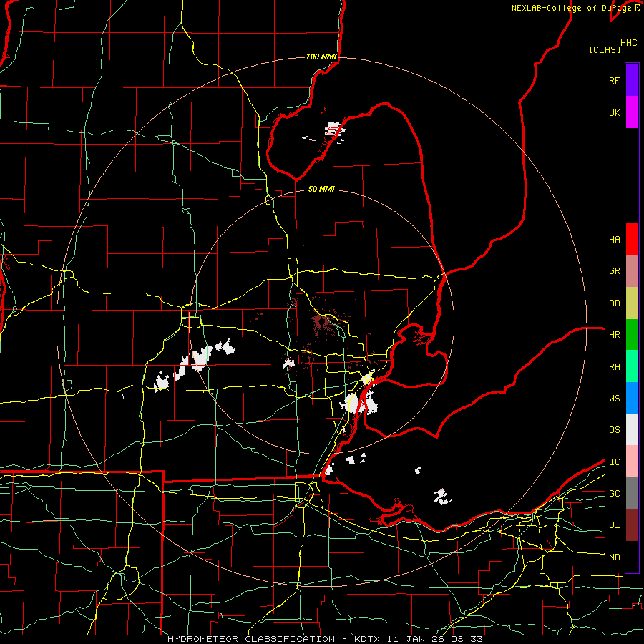Viewport: 644px width, 644px height.
Task: Click the ND legend label
Action: (614, 557)
